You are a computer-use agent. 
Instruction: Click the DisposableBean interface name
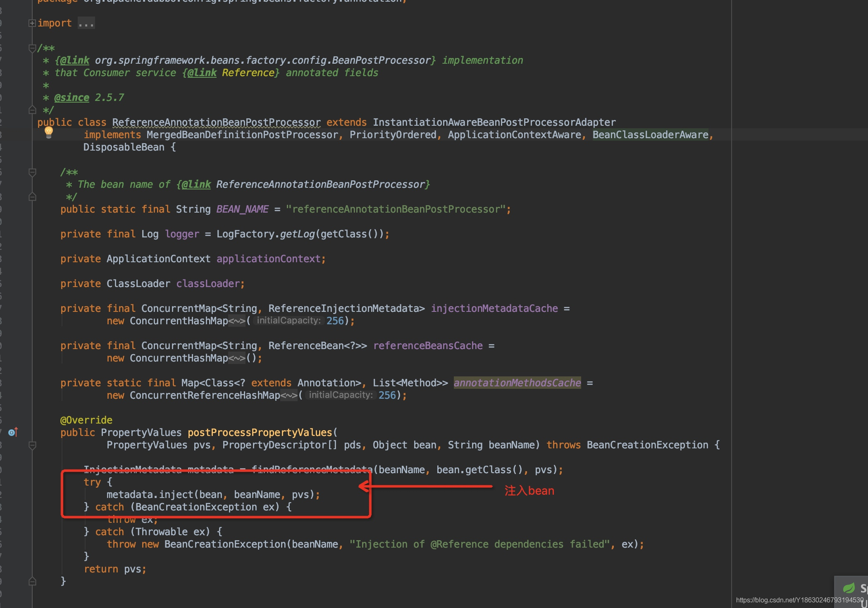124,147
